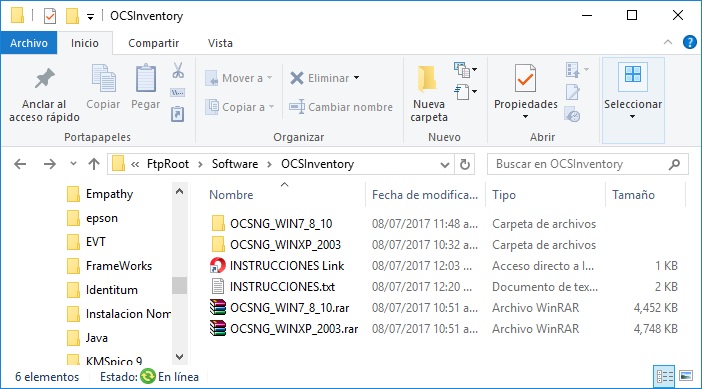Image resolution: width=702 pixels, height=389 pixels.
Task: Click the History icon in Abrir group
Action: [573, 114]
